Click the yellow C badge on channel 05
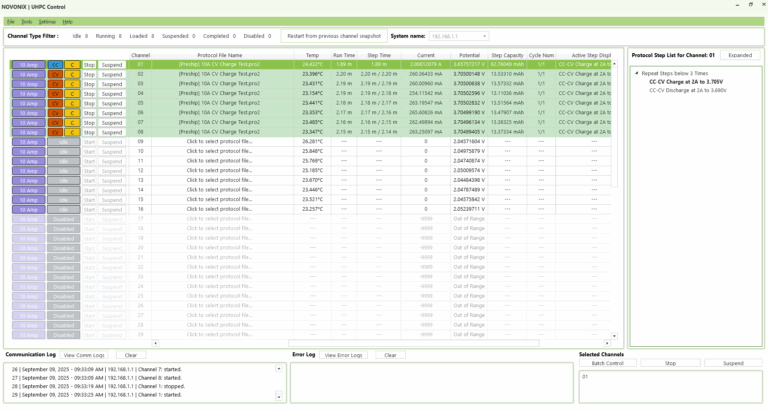The height and width of the screenshot is (411, 768). coord(72,103)
